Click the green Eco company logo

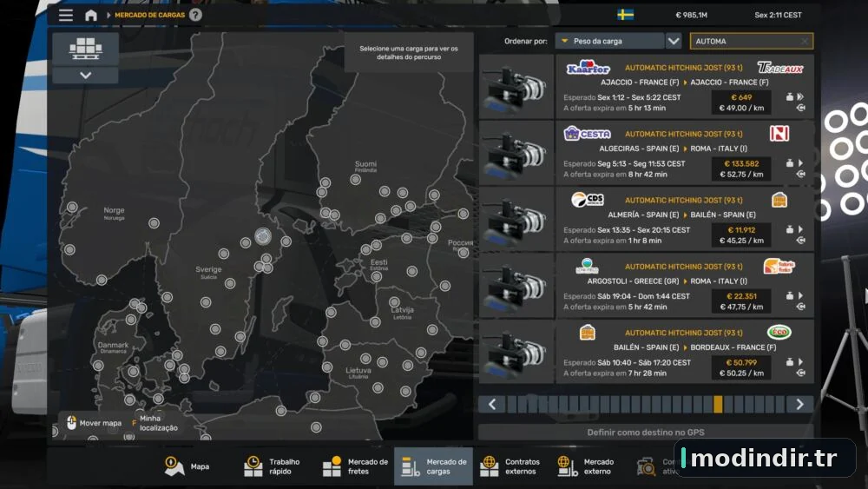pyautogui.click(x=779, y=333)
